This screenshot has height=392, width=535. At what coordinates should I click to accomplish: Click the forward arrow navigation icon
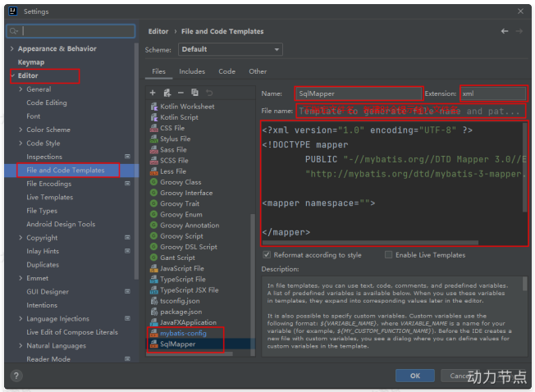519,31
